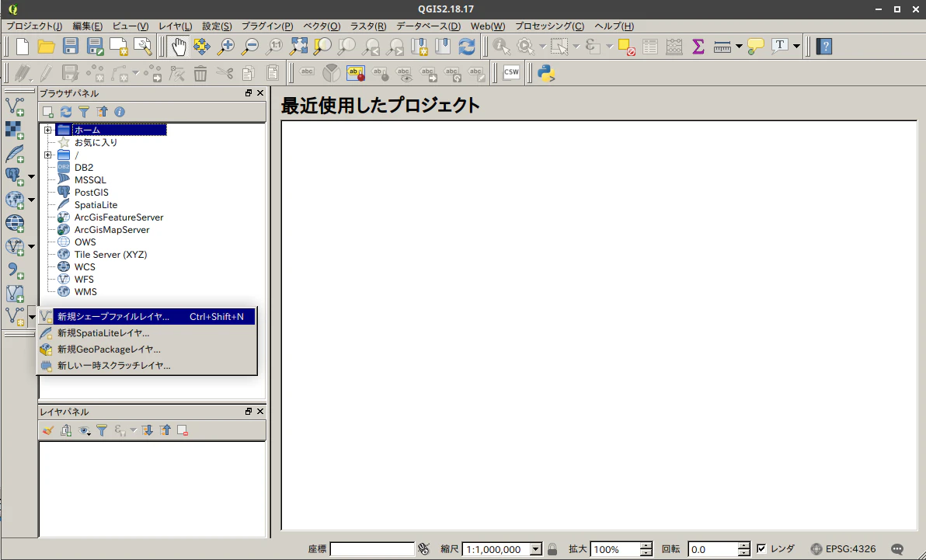
Task: Click the Save Project floppy icon
Action: click(70, 46)
